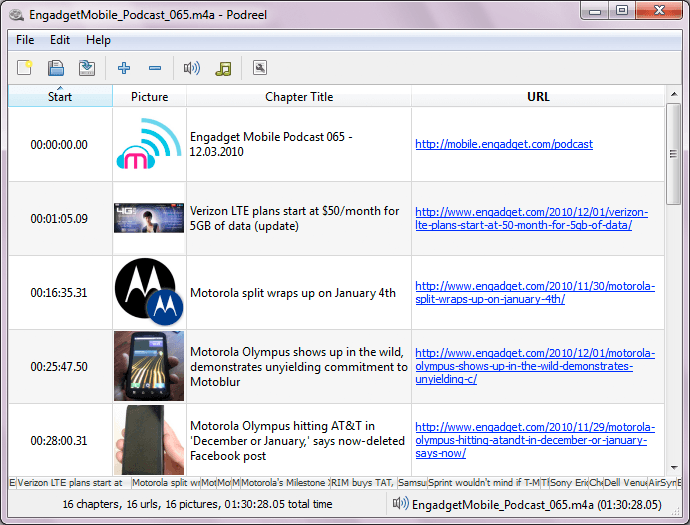
Task: Jump to 'Samsu' timeline segment
Action: point(412,483)
